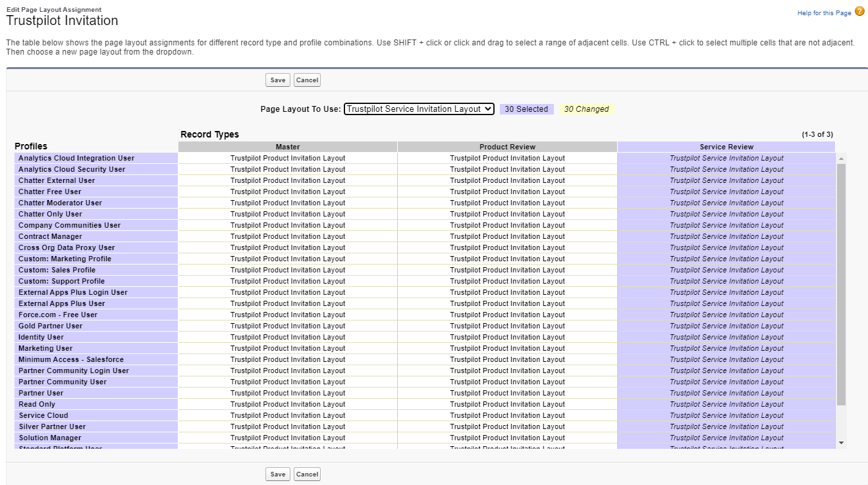Select Trustpilot Service Invitation Layout from the combo box
868x485 pixels.
[x=418, y=109]
